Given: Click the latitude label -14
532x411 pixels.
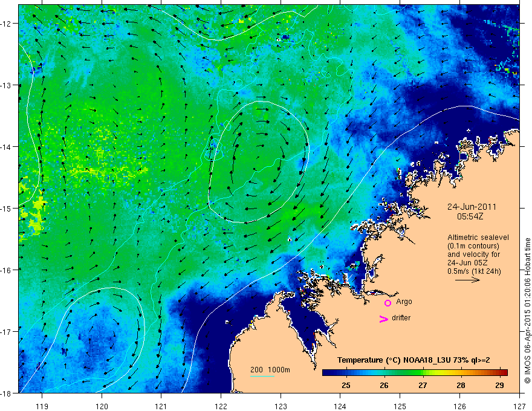Looking at the screenshot, I should tap(7, 147).
